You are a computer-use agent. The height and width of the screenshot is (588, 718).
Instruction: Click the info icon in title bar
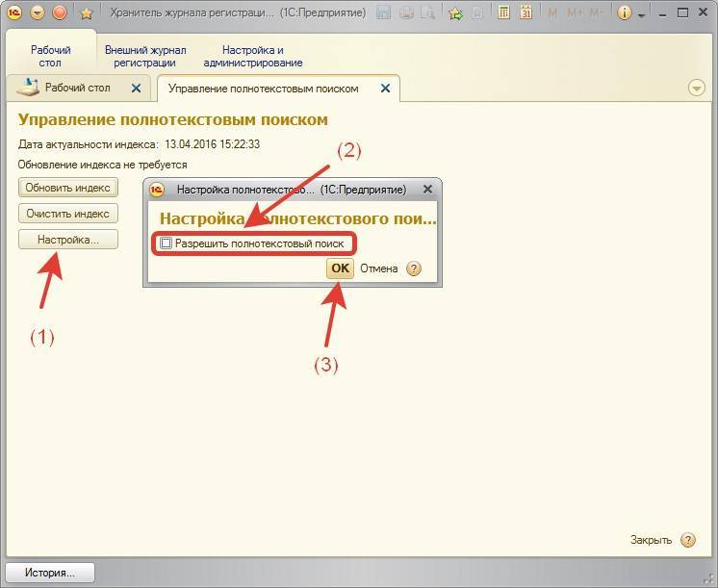624,13
